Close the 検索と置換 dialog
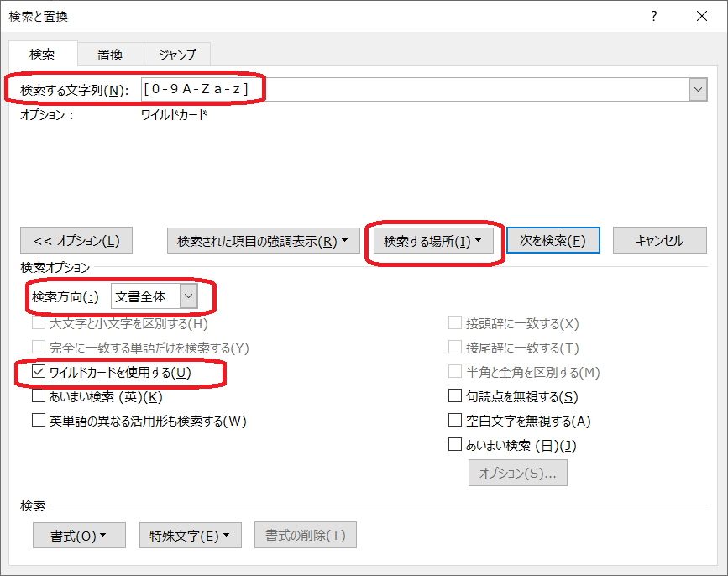 [x=701, y=16]
